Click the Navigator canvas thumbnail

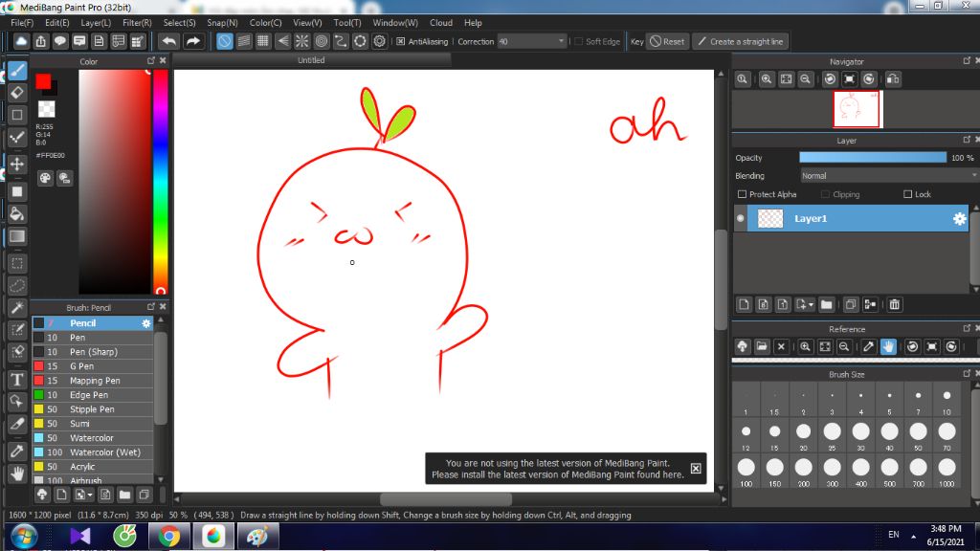coord(857,109)
